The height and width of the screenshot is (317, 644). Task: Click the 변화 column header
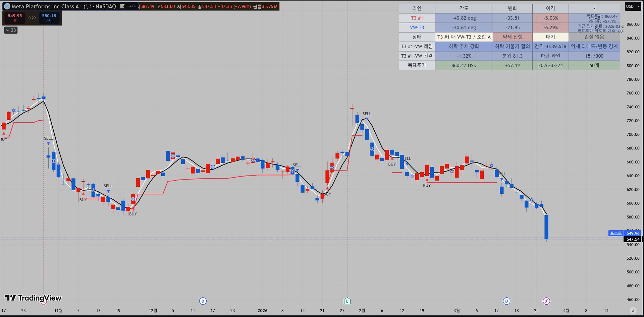pos(513,8)
